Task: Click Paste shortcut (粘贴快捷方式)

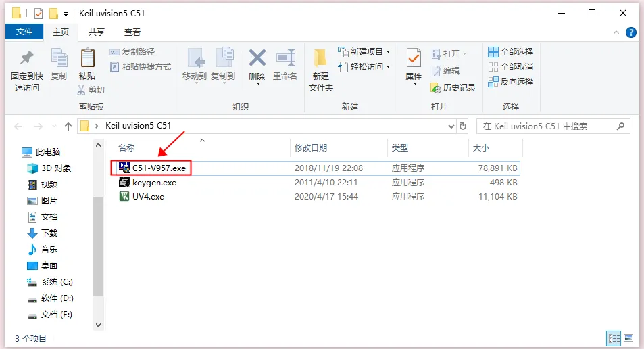Action: (x=141, y=66)
